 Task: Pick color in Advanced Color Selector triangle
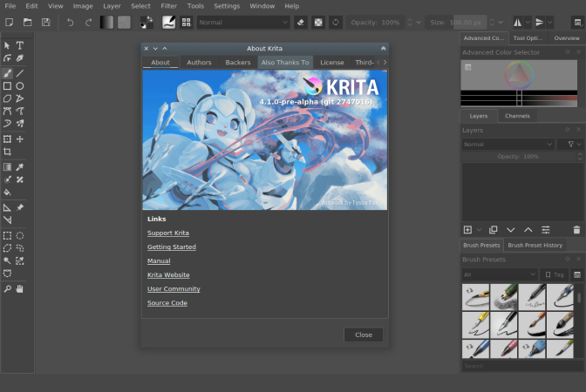pyautogui.click(x=520, y=75)
